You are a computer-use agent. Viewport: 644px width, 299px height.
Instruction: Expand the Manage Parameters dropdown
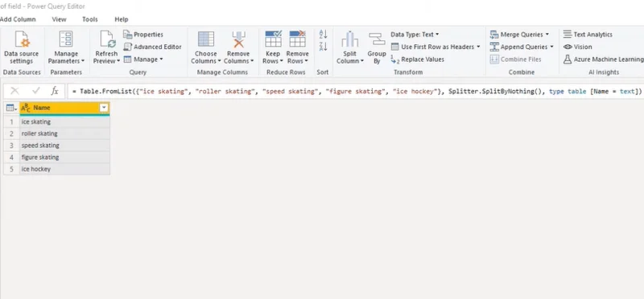click(x=83, y=61)
